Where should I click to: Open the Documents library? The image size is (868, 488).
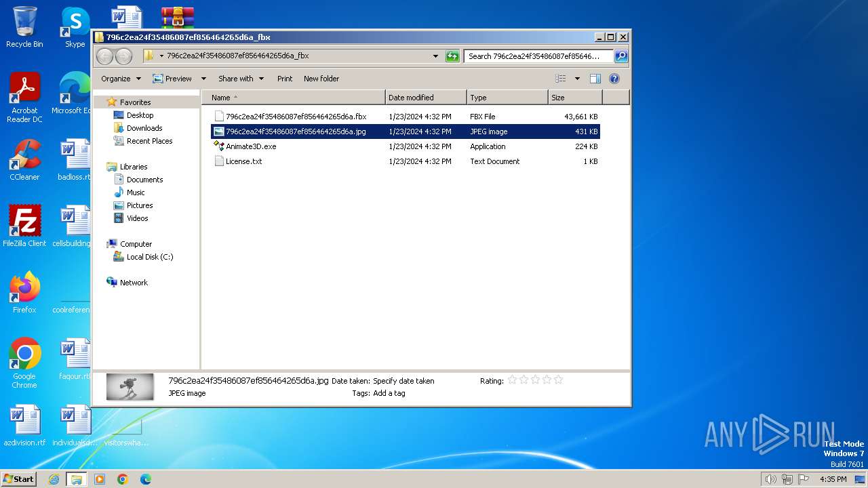click(144, 180)
